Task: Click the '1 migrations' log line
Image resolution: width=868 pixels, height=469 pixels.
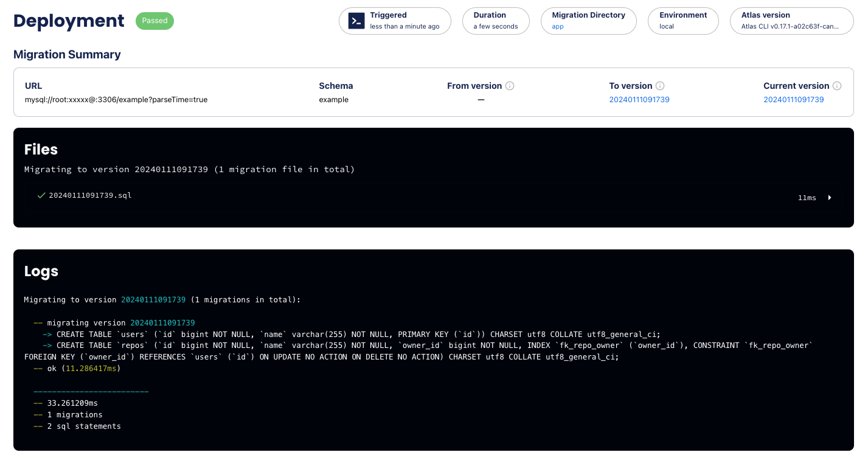Action: 68,415
